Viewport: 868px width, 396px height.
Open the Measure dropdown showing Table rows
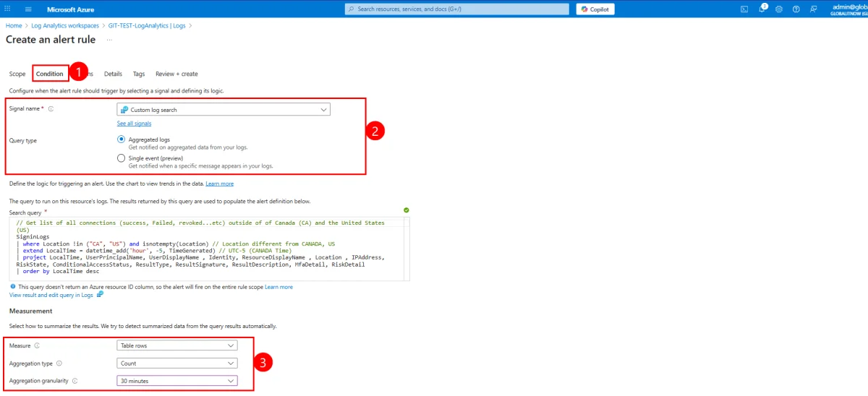[177, 346]
